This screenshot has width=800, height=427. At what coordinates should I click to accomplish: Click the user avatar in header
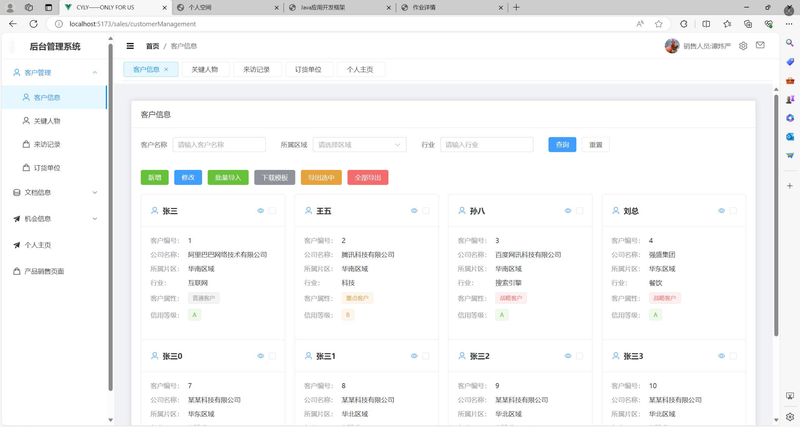[672, 46]
